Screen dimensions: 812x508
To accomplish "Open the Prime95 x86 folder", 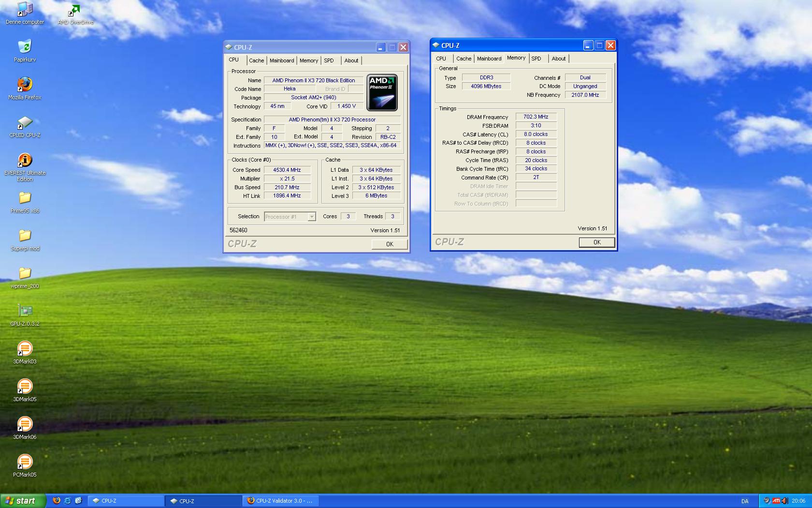I will click(25, 202).
